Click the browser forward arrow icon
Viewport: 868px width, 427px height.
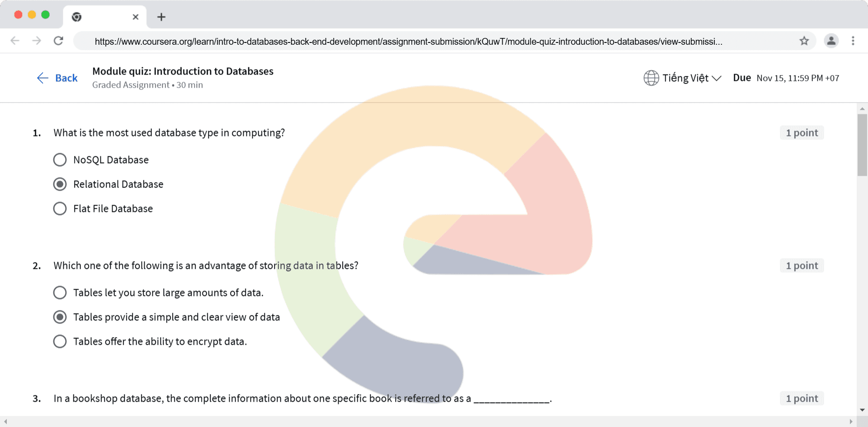coord(37,41)
